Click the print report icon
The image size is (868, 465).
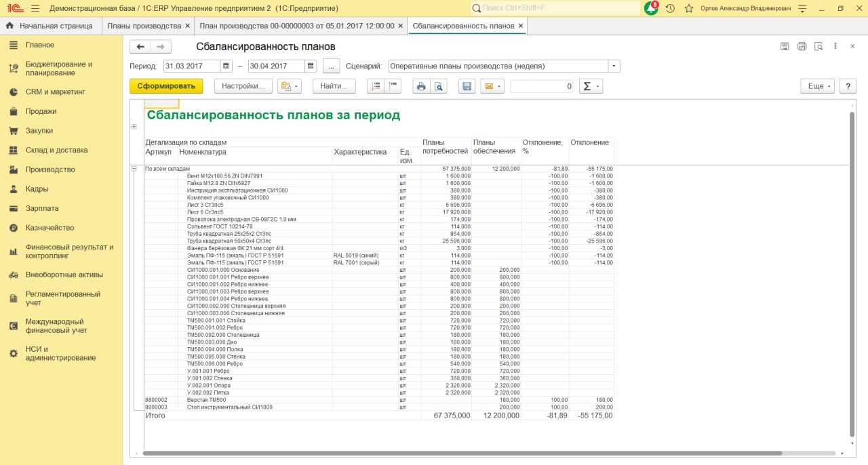click(421, 86)
